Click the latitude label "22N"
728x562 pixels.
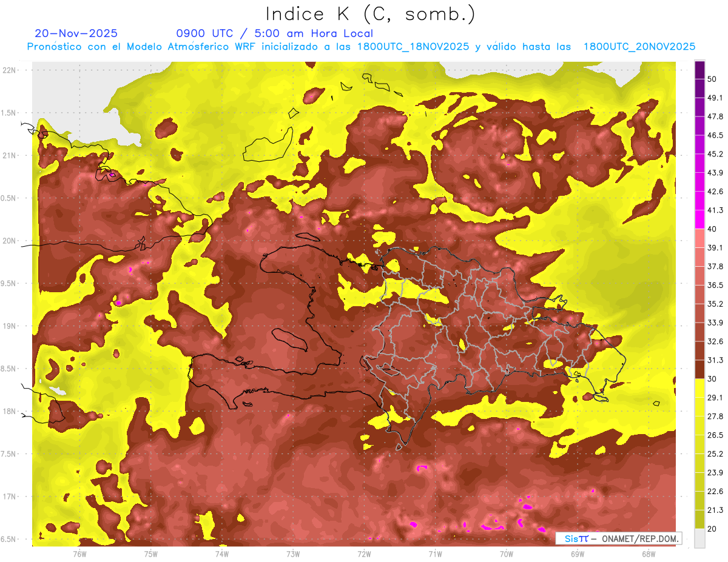tap(9, 70)
